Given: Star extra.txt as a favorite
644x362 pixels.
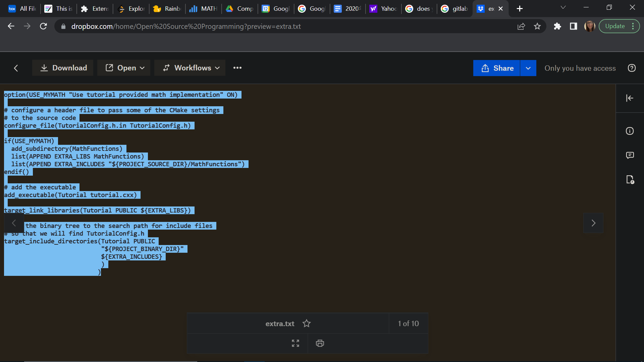Looking at the screenshot, I should click(307, 323).
